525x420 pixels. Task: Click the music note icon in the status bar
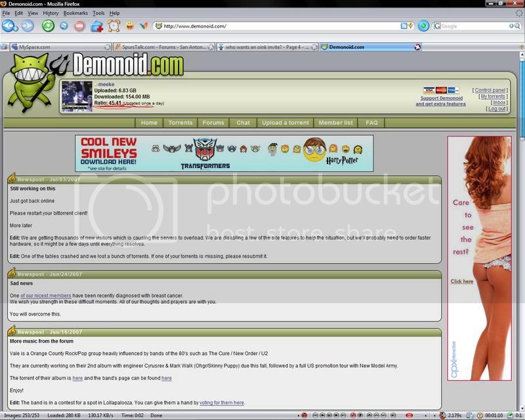(304, 415)
